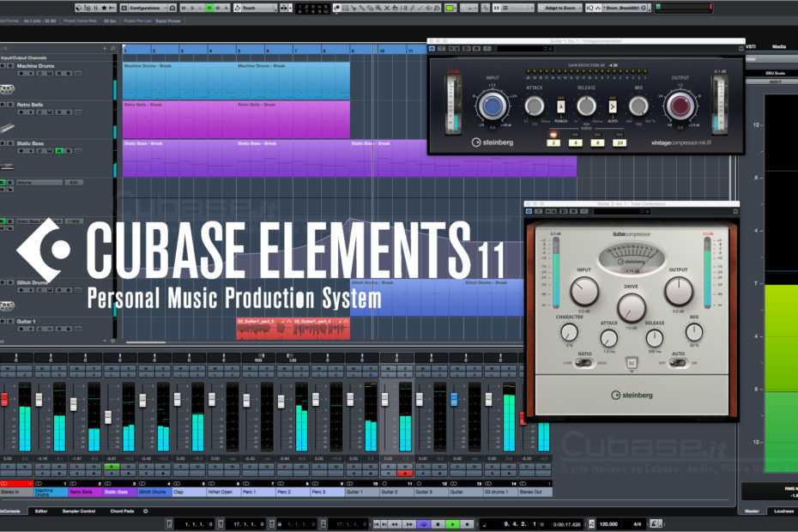Screen dimensions: 798x532
Task: Click the transport Rewind button
Action: pos(395,523)
